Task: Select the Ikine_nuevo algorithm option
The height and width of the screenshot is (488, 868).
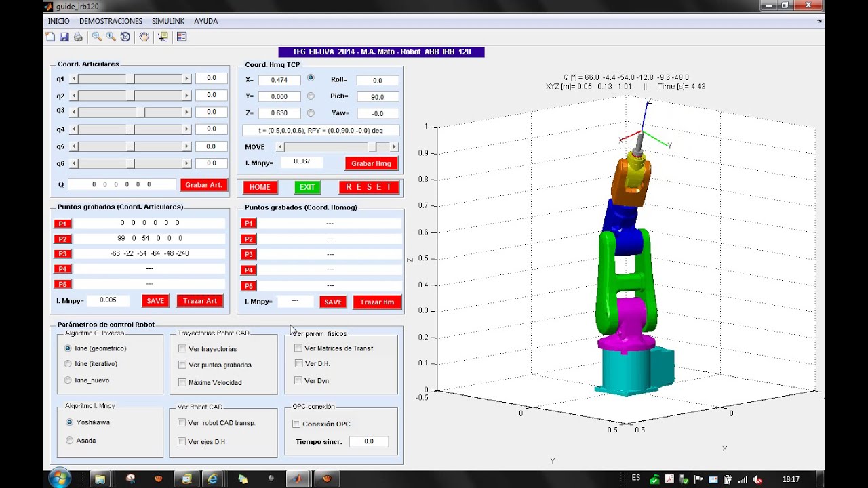Action: click(x=68, y=380)
